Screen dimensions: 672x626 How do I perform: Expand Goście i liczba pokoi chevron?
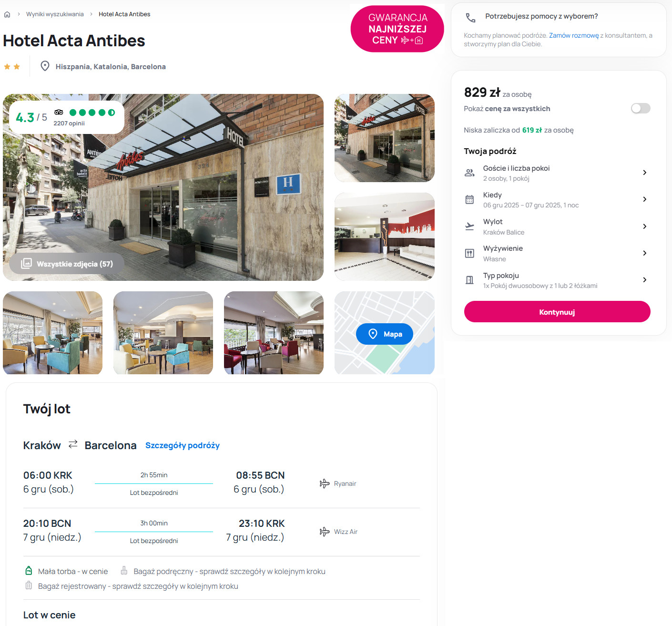click(x=644, y=173)
